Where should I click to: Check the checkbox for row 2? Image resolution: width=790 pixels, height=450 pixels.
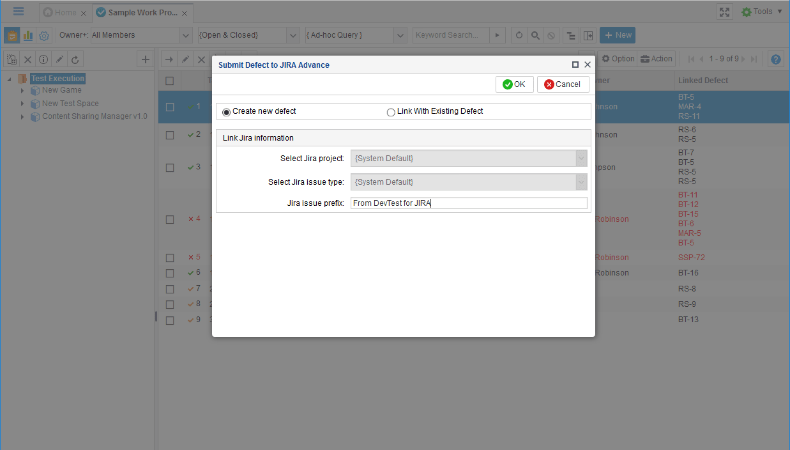170,135
